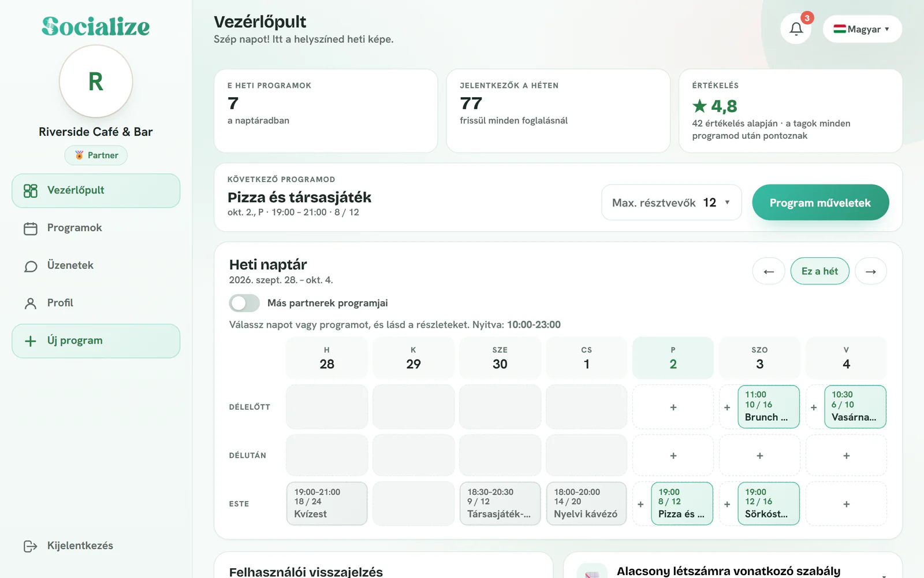The height and width of the screenshot is (578, 924).
Task: Select day header SZO 3
Action: [760, 358]
